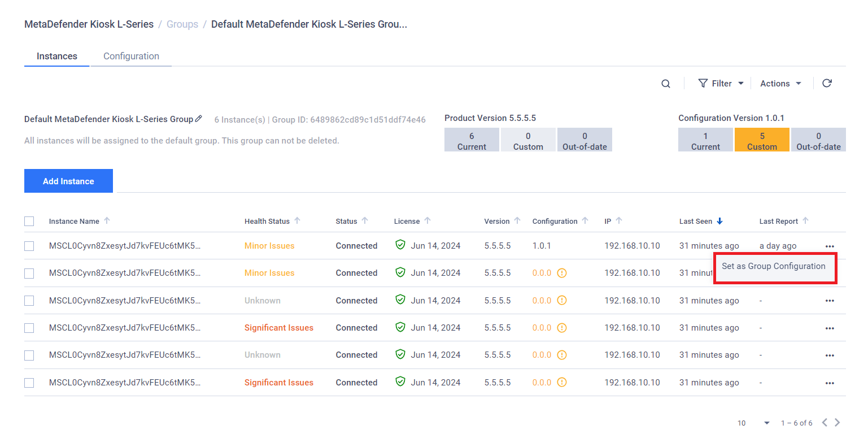Click the 6 Instance(s) count text

[239, 120]
